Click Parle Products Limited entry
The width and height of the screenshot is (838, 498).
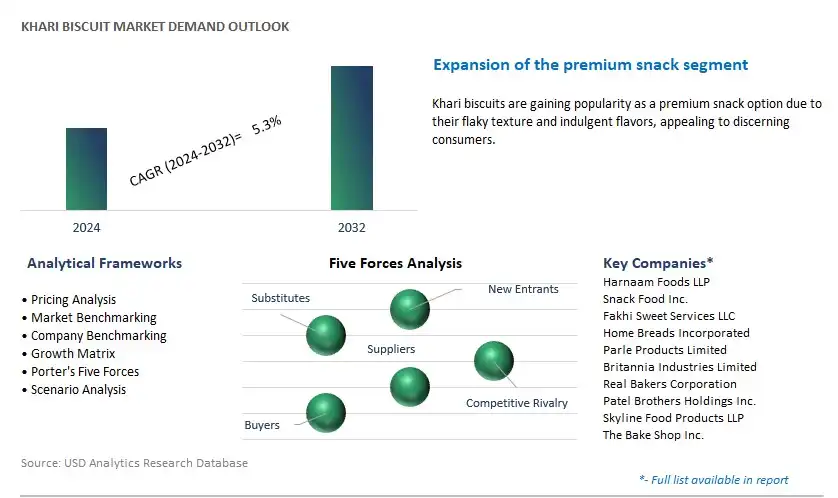click(x=665, y=350)
